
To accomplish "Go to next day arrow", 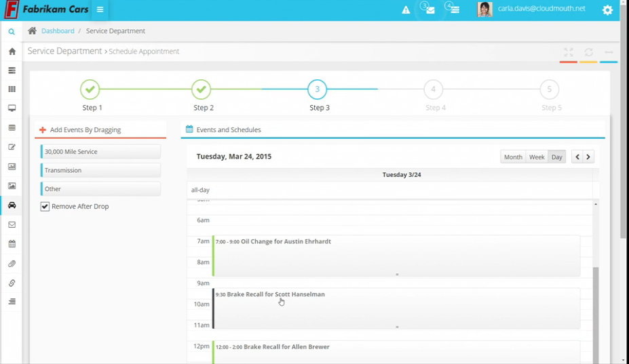I will [x=588, y=157].
